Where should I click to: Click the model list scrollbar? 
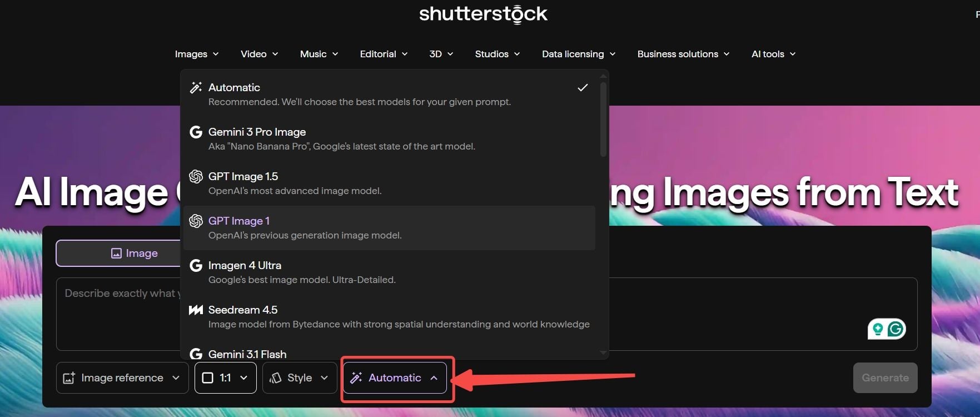coord(603,119)
